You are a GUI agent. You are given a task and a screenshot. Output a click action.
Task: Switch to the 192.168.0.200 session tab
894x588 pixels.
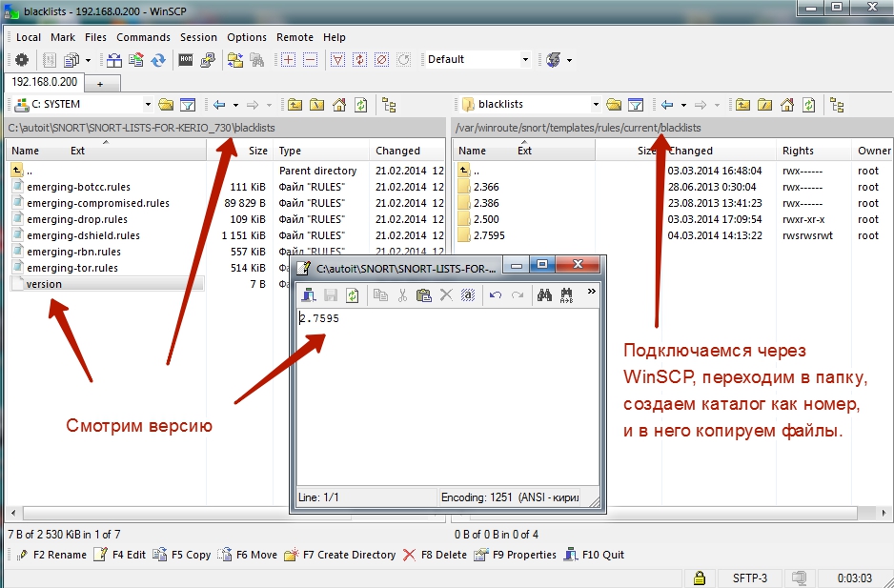click(x=44, y=82)
